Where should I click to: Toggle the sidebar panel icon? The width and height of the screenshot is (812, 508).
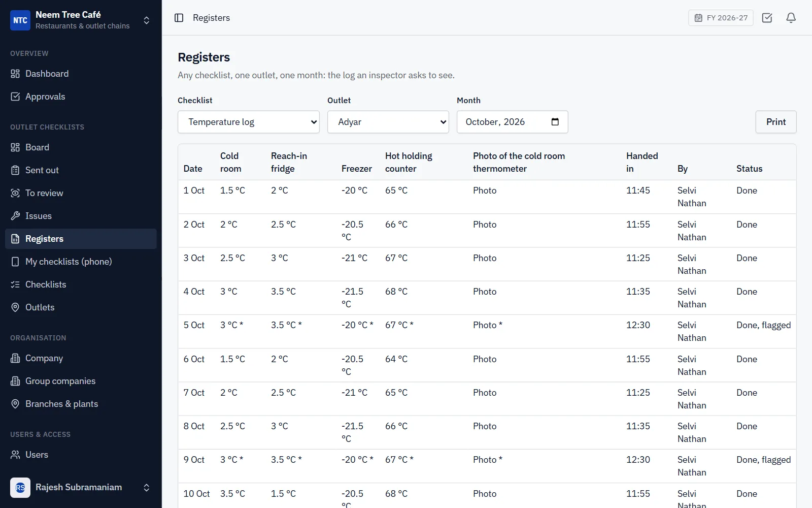(179, 18)
